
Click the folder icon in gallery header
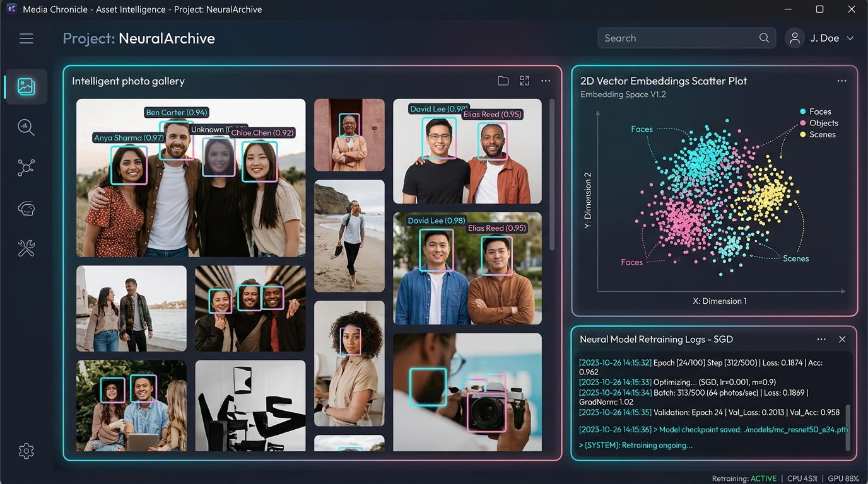point(503,81)
